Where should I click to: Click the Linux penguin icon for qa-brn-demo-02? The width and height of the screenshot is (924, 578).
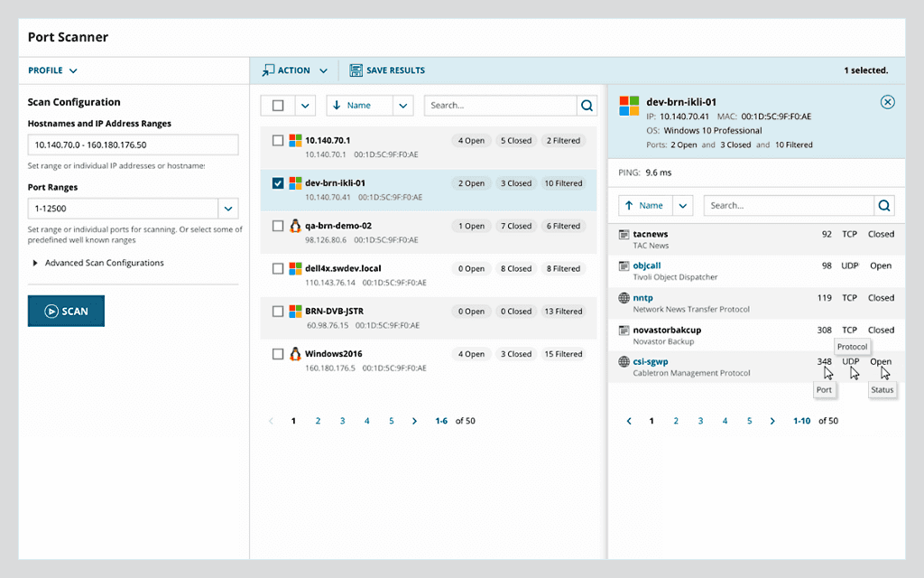tap(294, 226)
